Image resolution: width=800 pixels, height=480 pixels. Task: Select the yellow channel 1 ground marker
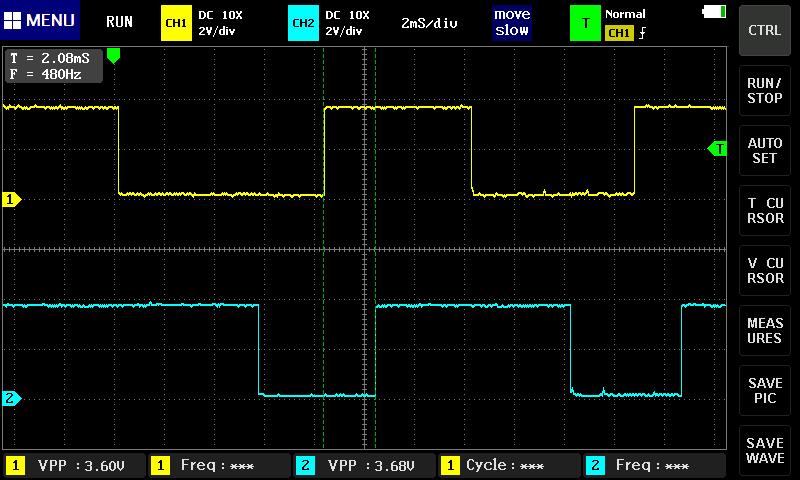(x=11, y=199)
